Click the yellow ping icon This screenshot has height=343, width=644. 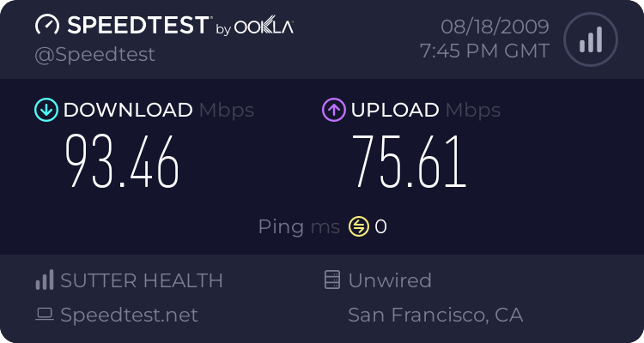pos(359,226)
